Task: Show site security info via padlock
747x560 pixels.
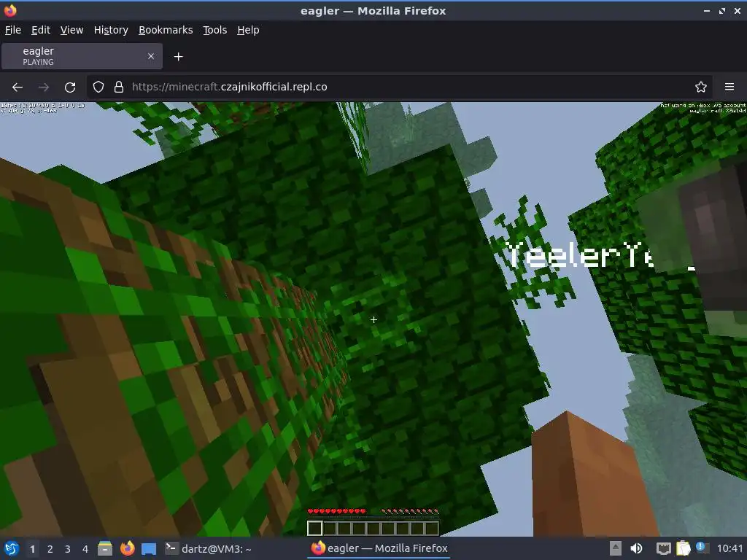Action: click(x=119, y=87)
